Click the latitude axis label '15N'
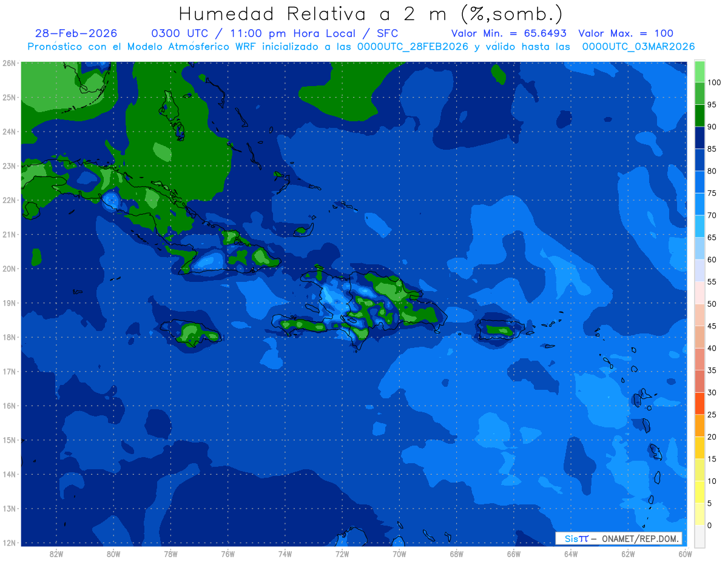This screenshot has width=728, height=562. [x=8, y=440]
